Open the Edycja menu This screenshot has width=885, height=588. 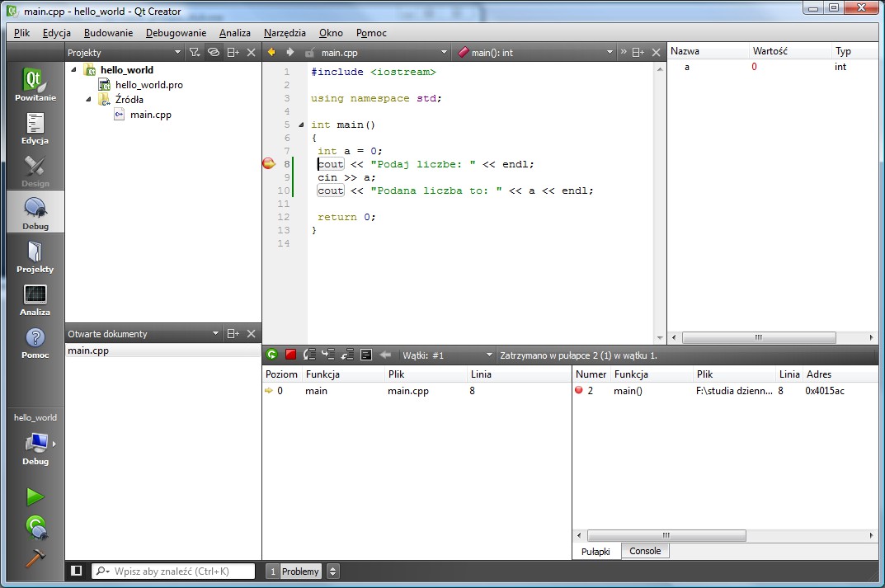pyautogui.click(x=56, y=33)
